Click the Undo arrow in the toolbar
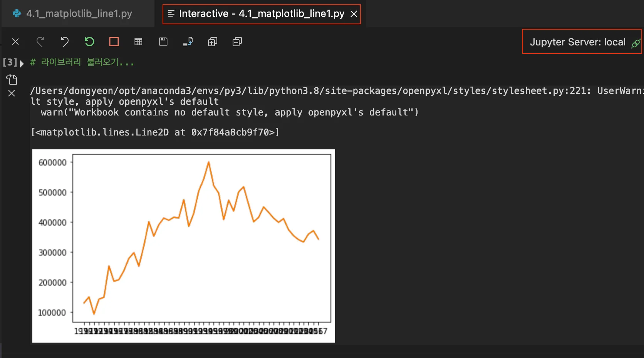 [x=65, y=42]
